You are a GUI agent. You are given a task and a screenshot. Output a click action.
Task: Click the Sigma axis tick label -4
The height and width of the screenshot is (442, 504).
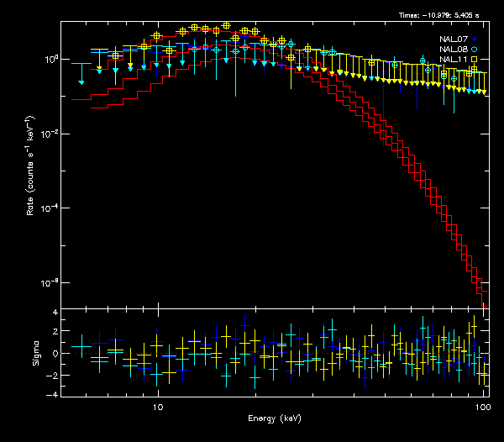[x=53, y=395]
